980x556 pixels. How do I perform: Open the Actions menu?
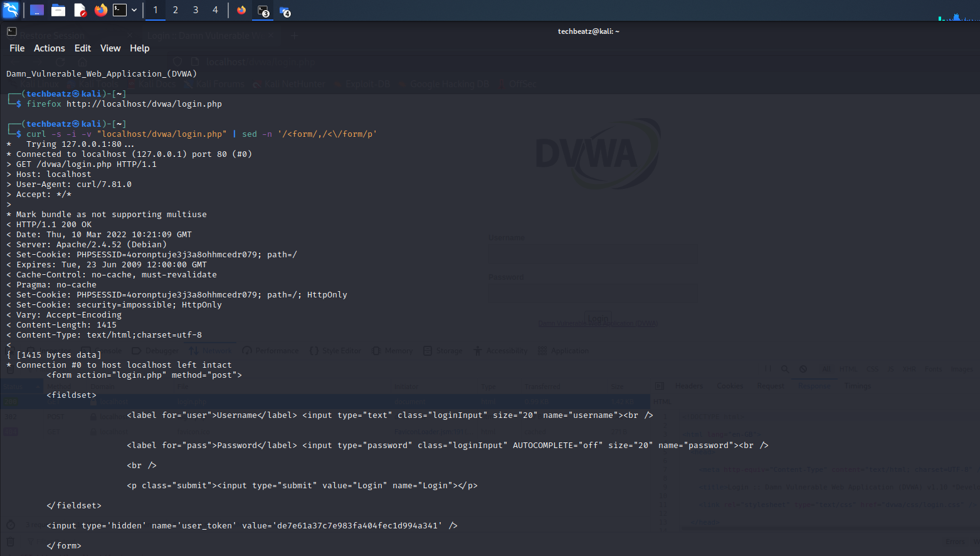[50, 48]
